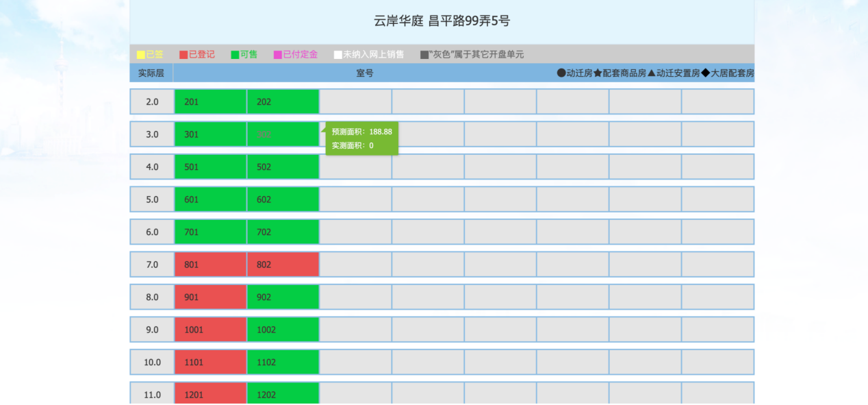Select room 602

pyautogui.click(x=283, y=199)
